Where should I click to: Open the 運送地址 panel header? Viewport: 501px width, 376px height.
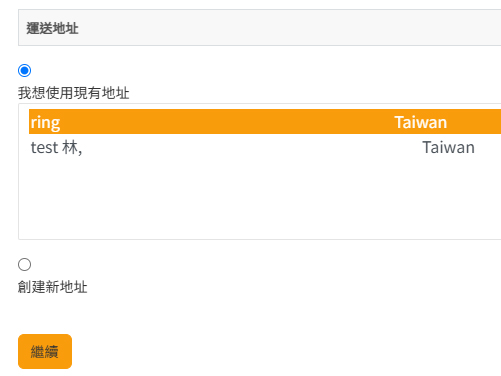[260, 28]
